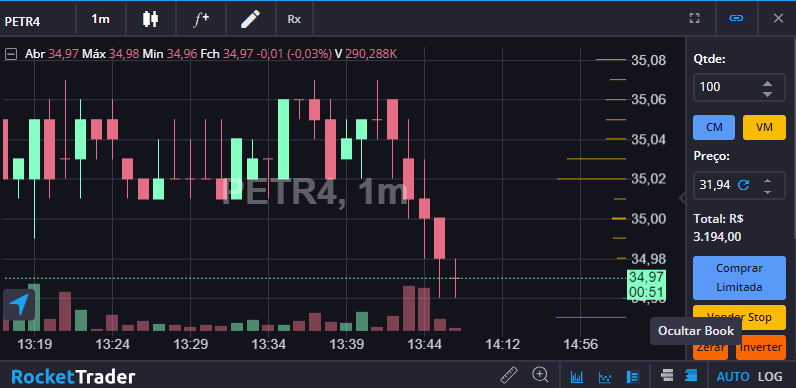796x388 pixels.
Task: Click the Comprar Limitada button
Action: (x=739, y=278)
